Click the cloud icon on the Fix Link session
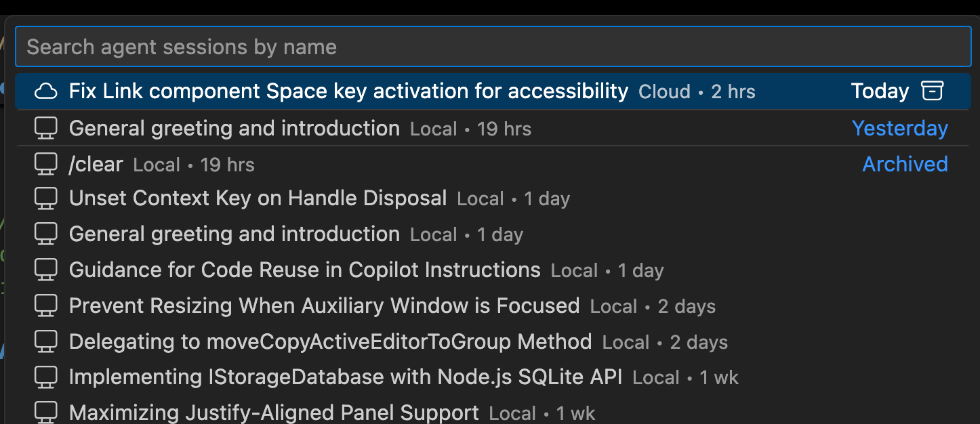This screenshot has height=424, width=980. point(45,91)
